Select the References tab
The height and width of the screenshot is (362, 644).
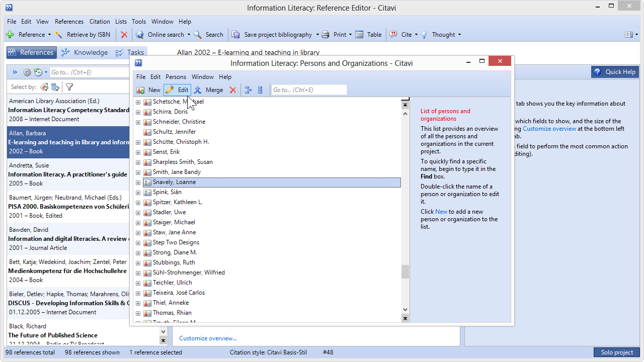point(31,52)
